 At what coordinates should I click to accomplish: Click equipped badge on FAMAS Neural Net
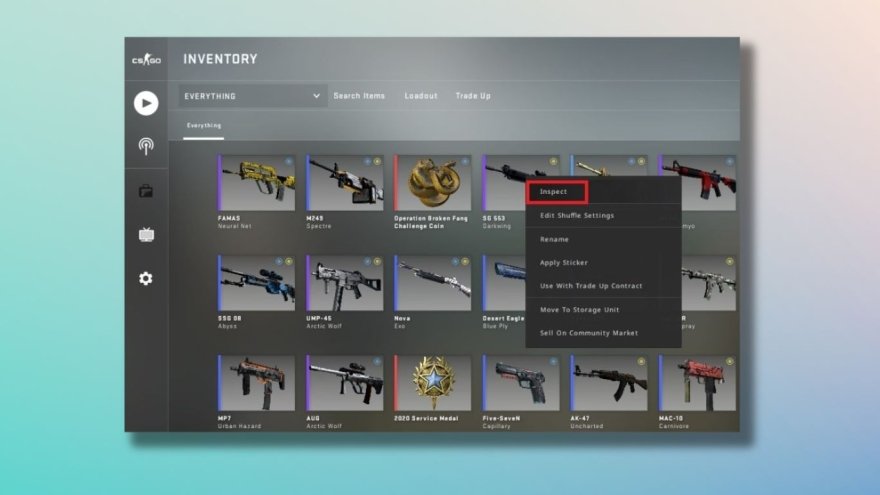click(288, 162)
